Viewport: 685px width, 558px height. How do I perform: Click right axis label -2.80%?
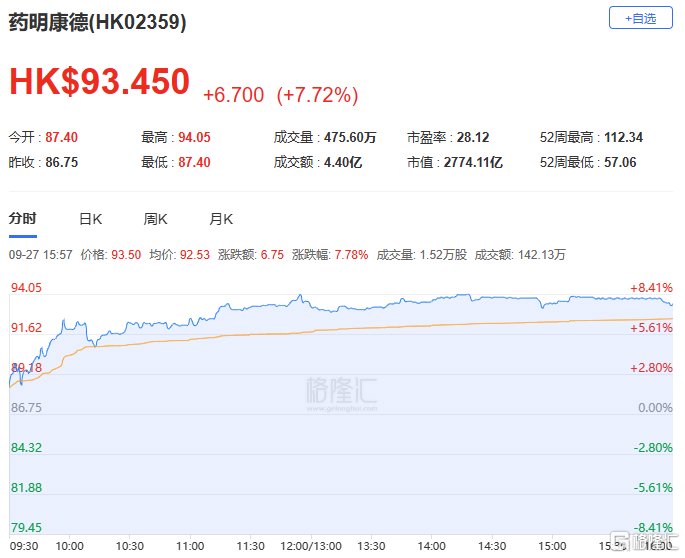pyautogui.click(x=653, y=448)
